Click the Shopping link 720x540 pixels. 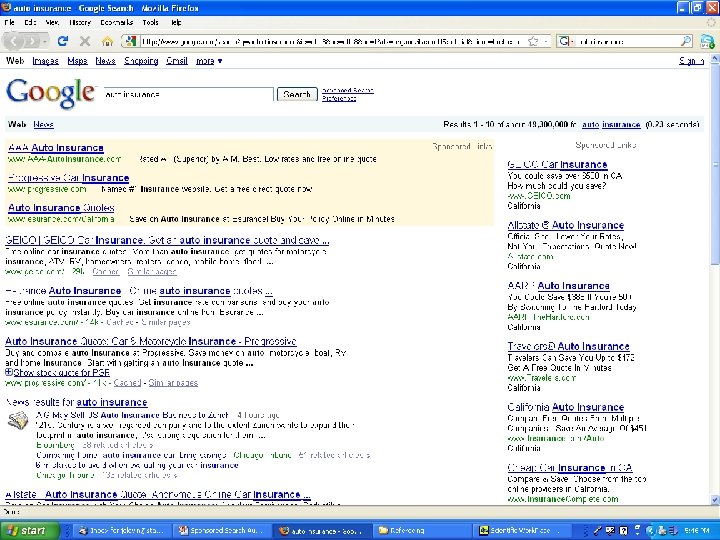coord(141,61)
